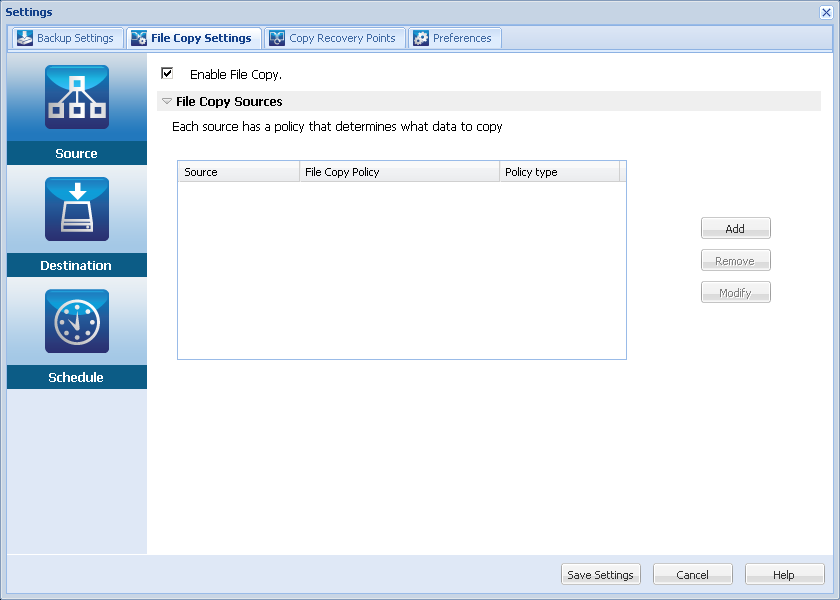
Task: Click the Preferences gear icon
Action: (421, 38)
